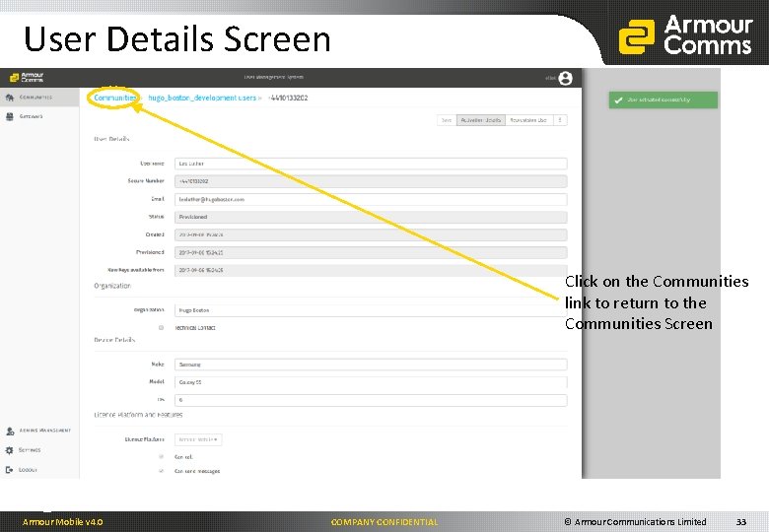Select Settings in the left sidebar
Image resolution: width=769 pixels, height=532 pixels.
(x=30, y=449)
